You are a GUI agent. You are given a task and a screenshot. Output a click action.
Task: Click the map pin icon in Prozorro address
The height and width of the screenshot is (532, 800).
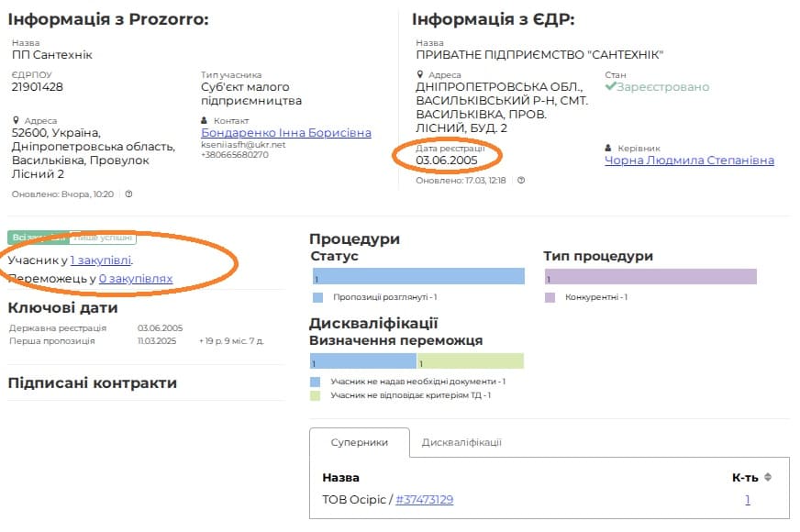pyautogui.click(x=17, y=120)
